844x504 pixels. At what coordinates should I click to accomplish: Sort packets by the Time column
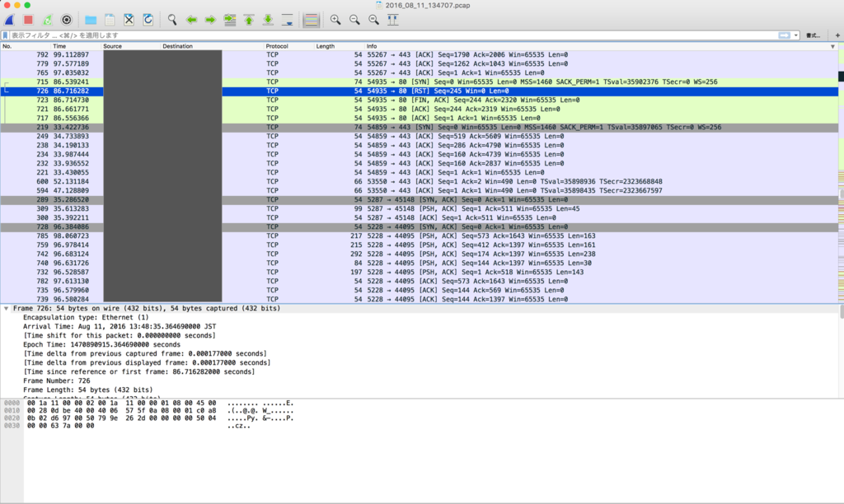[x=59, y=46]
